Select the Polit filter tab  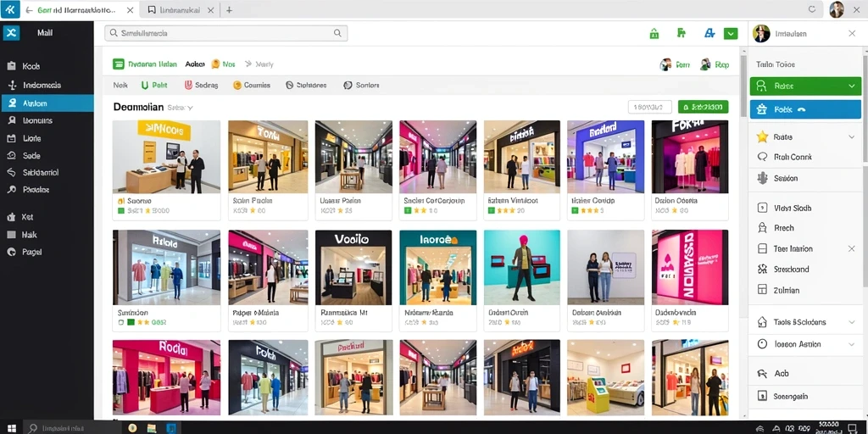[x=154, y=86]
